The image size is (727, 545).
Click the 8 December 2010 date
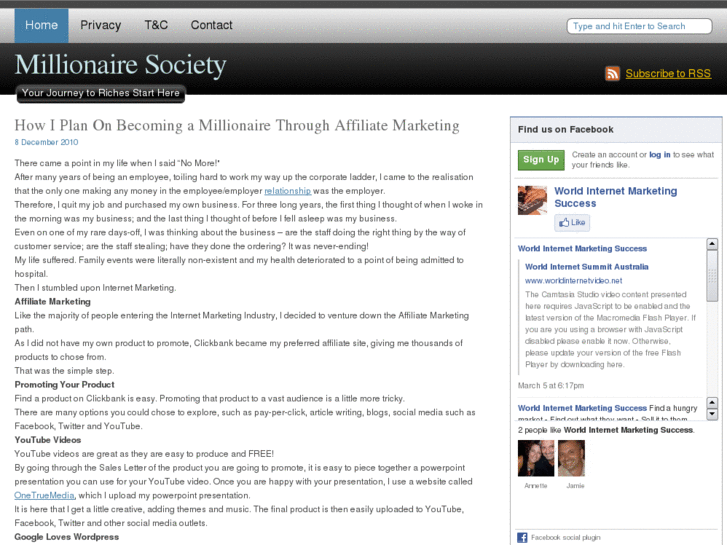[x=46, y=142]
